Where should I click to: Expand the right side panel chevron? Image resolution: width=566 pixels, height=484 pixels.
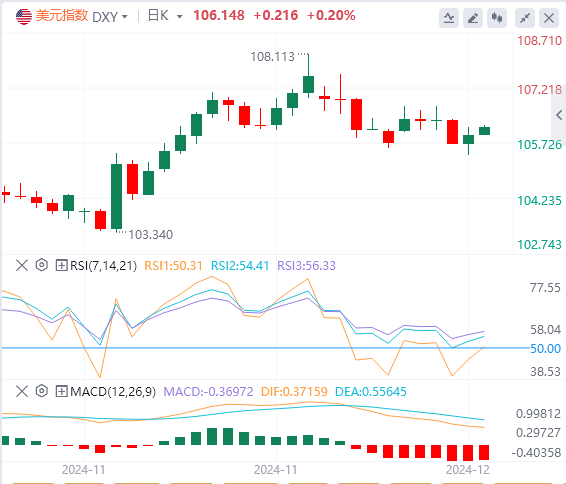pyautogui.click(x=559, y=115)
